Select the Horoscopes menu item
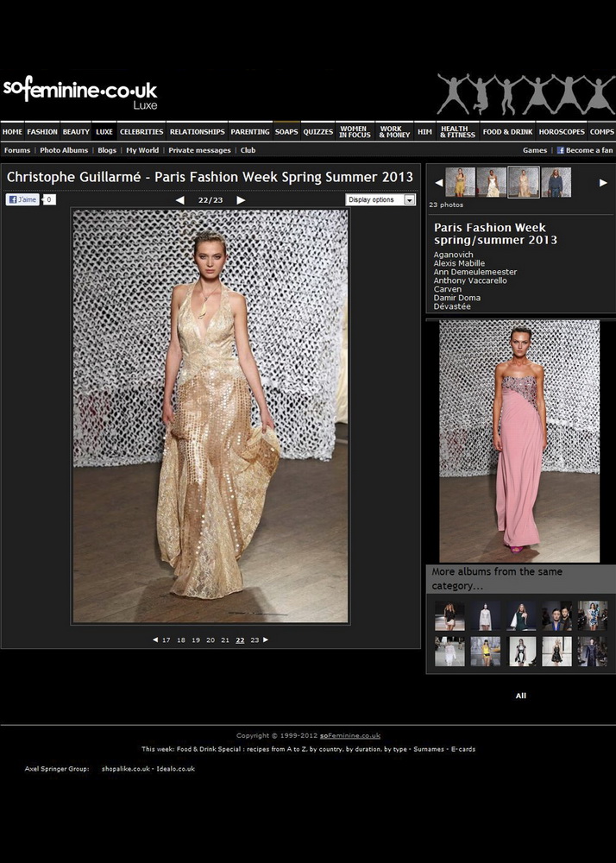The width and height of the screenshot is (616, 863). pos(562,132)
